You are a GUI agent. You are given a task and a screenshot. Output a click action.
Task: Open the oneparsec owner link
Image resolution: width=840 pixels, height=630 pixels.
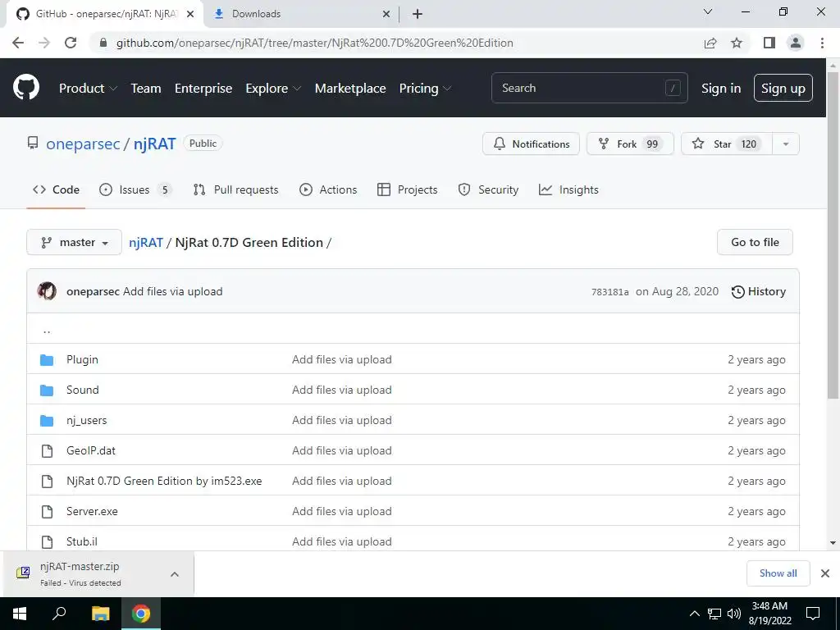(x=83, y=144)
